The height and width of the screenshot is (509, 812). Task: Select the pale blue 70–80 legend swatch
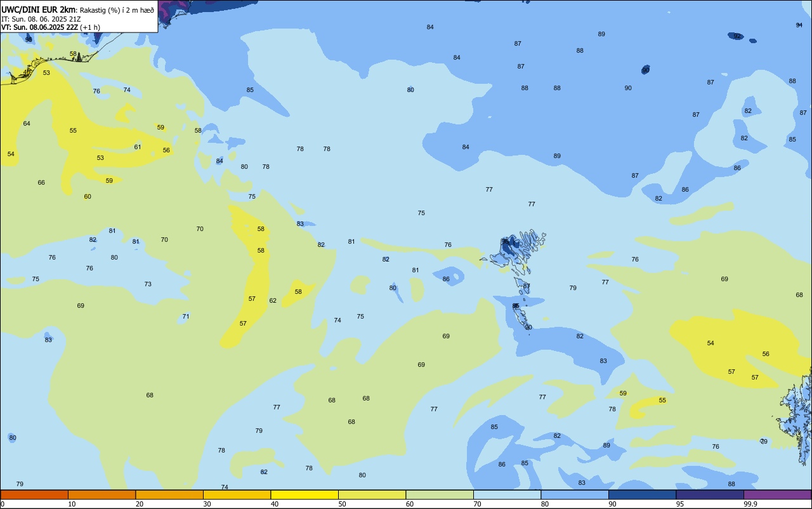[x=507, y=494]
